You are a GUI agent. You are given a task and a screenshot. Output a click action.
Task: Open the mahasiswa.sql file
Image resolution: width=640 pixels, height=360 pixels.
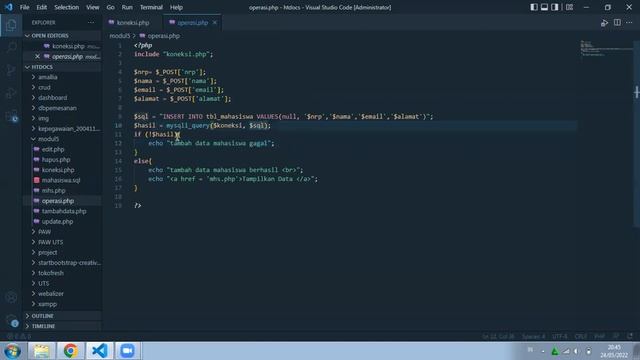[x=62, y=180]
